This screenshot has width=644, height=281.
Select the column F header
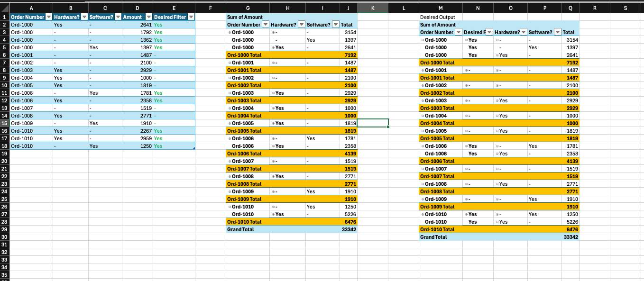pos(211,8)
